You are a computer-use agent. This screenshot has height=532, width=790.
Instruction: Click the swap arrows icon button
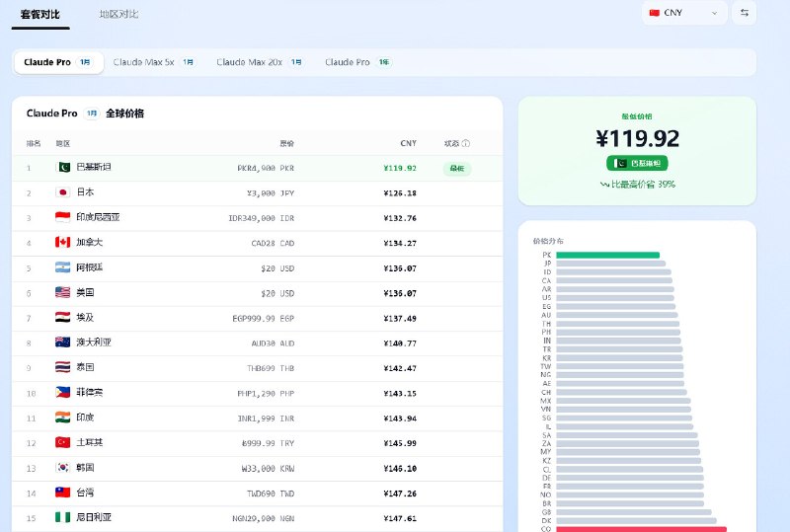[x=745, y=13]
